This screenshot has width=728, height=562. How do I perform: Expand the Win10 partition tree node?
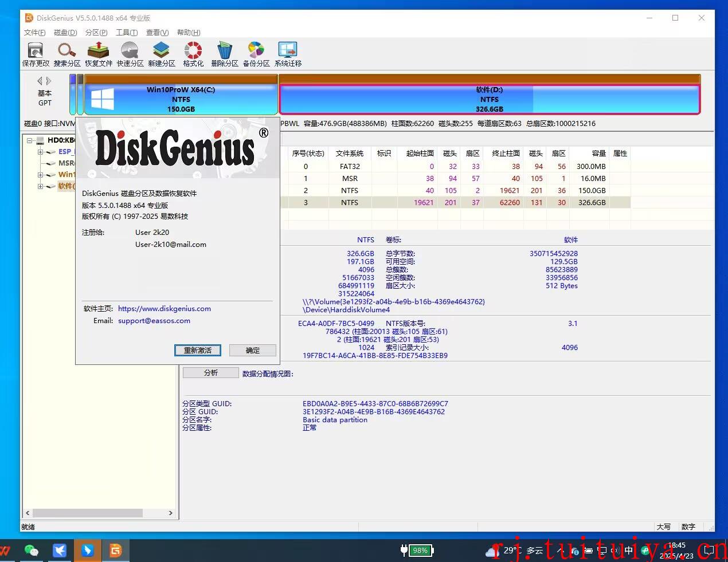pos(40,175)
